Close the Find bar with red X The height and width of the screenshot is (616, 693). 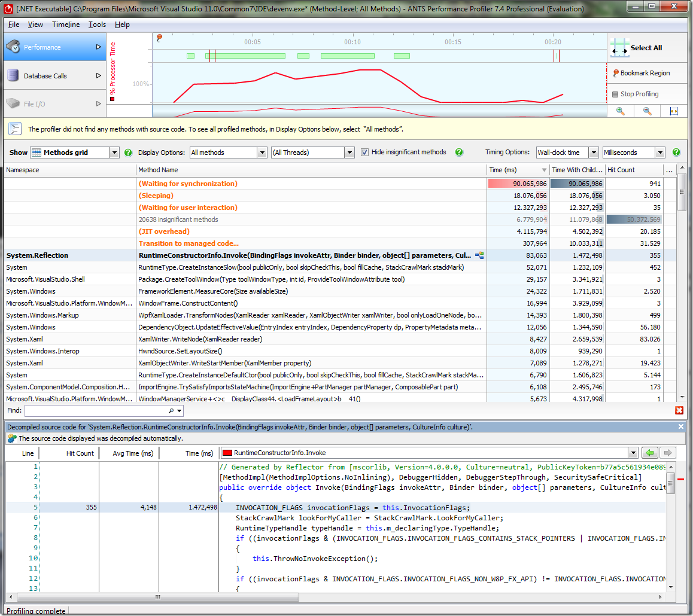(679, 411)
